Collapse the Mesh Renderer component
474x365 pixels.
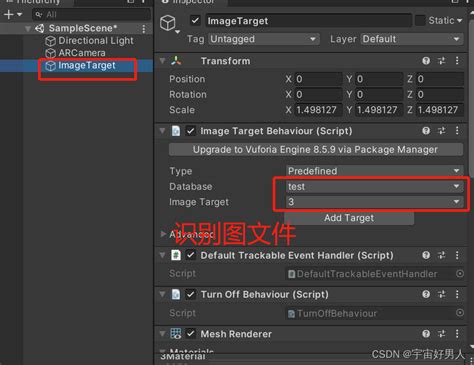click(x=162, y=334)
